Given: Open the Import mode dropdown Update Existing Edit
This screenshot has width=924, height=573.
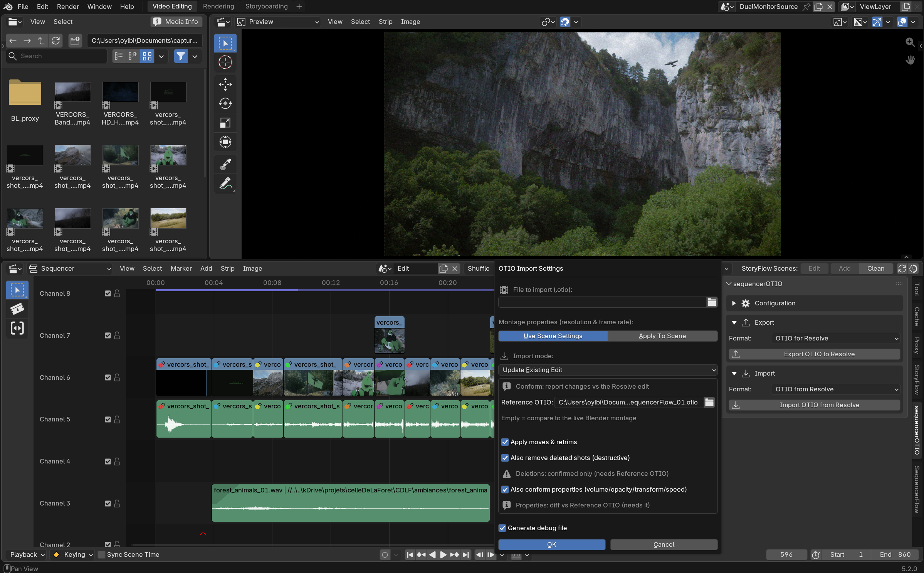Looking at the screenshot, I should point(608,370).
